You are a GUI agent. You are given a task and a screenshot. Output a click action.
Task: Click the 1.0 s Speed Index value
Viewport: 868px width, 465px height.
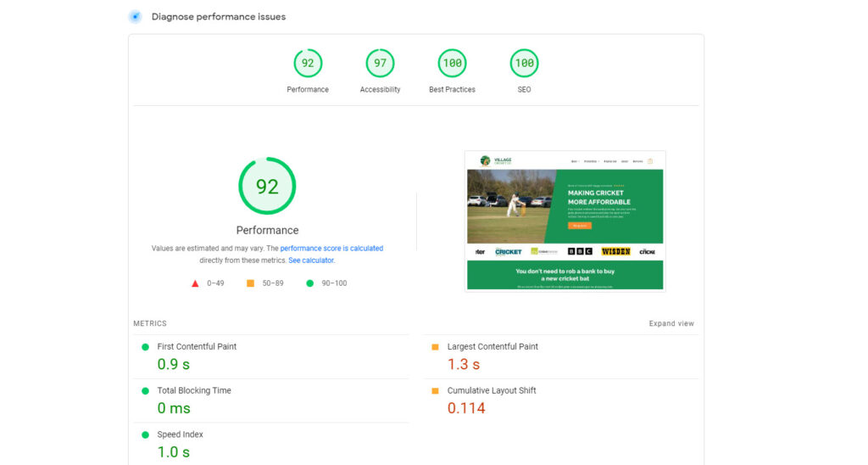tap(173, 452)
